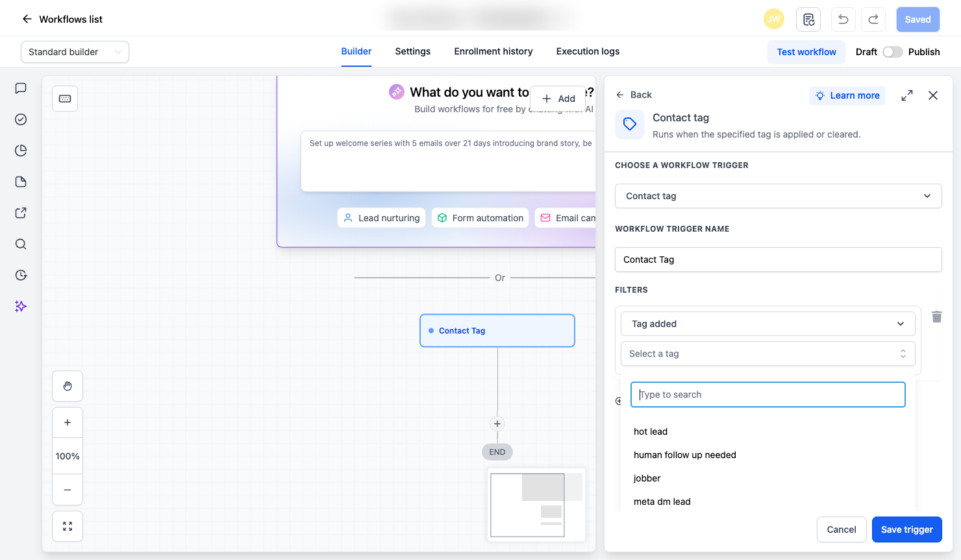The height and width of the screenshot is (560, 961).
Task: Delete the tag filter with trash icon
Action: 936,317
